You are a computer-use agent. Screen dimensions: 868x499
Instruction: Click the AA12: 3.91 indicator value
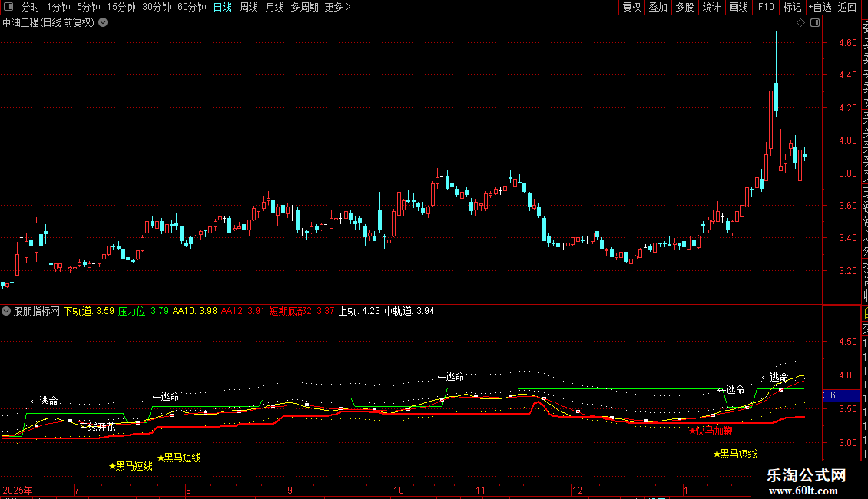243,311
